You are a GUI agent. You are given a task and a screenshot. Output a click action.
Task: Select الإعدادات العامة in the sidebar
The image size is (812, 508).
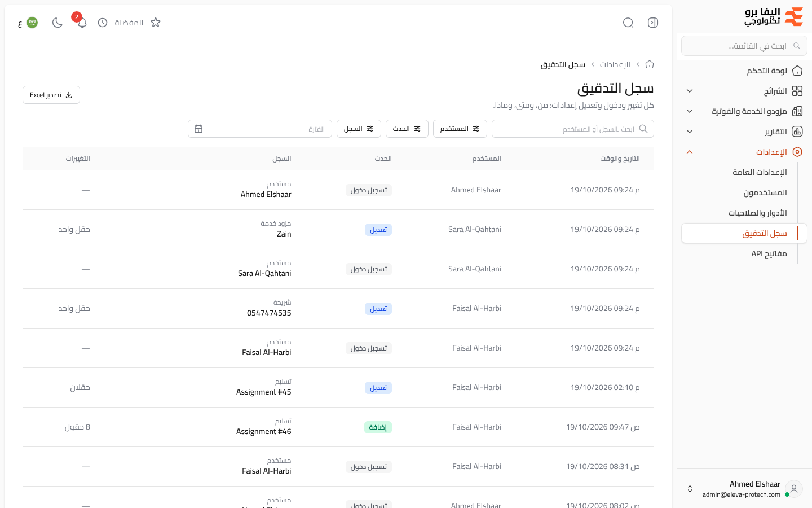pyautogui.click(x=744, y=172)
